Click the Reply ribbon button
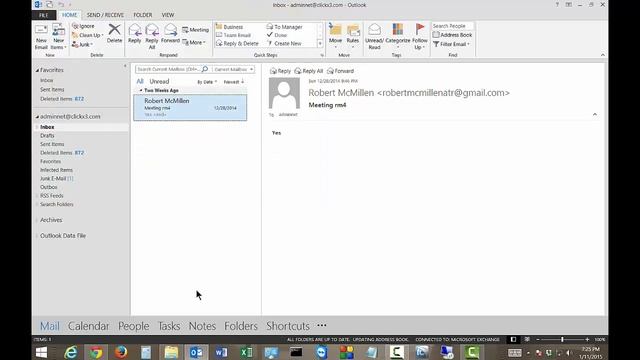The height and width of the screenshot is (360, 640). tap(134, 34)
